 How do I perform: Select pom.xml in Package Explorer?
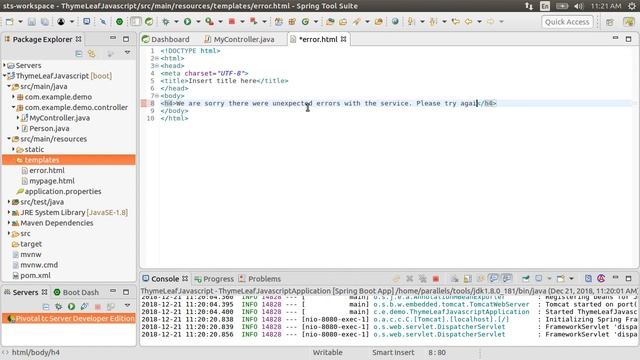point(35,276)
